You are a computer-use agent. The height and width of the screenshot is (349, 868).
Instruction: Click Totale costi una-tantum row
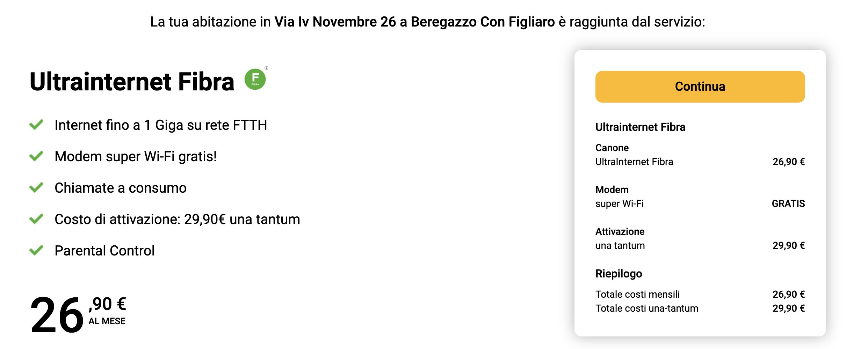[646, 308]
